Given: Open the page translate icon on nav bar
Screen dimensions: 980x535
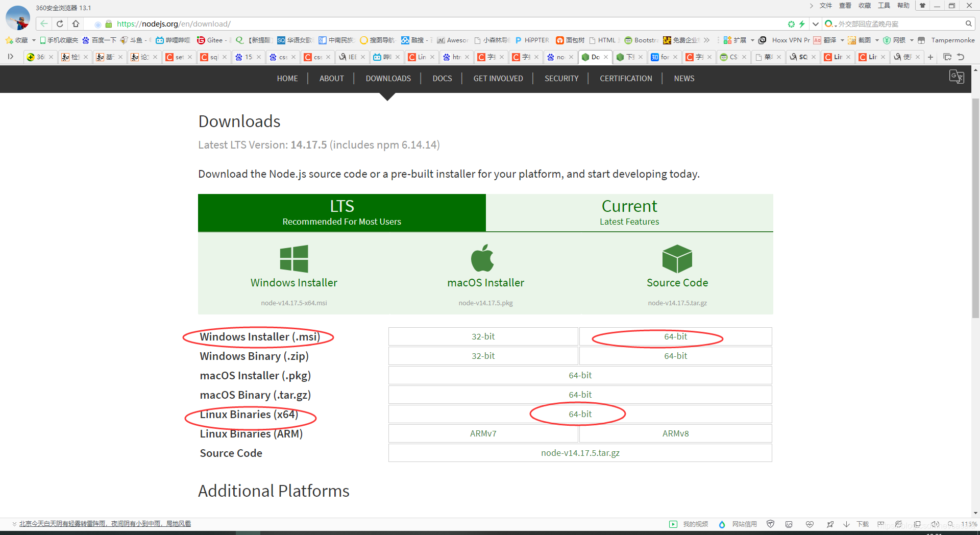Looking at the screenshot, I should (x=956, y=77).
